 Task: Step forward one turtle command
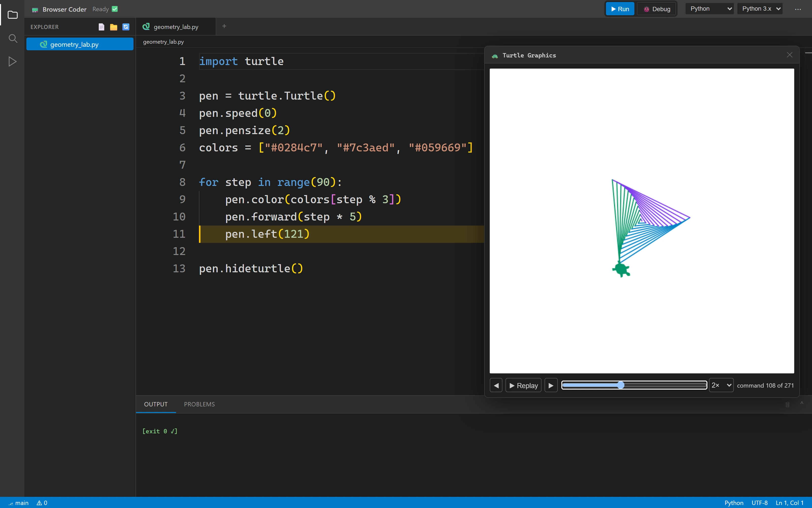551,385
